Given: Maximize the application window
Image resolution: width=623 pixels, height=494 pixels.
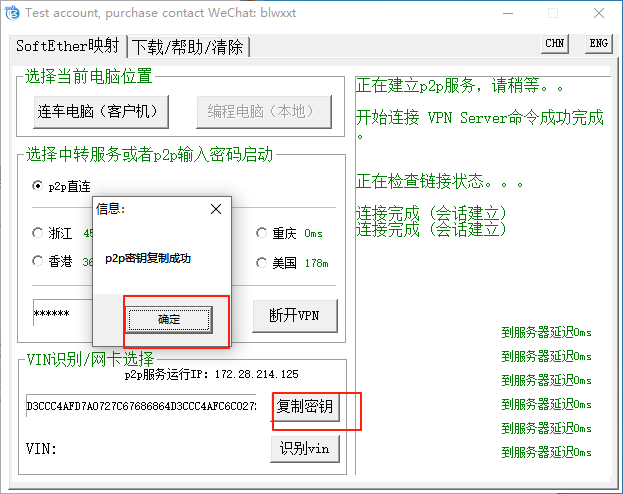Looking at the screenshot, I should [x=553, y=14].
